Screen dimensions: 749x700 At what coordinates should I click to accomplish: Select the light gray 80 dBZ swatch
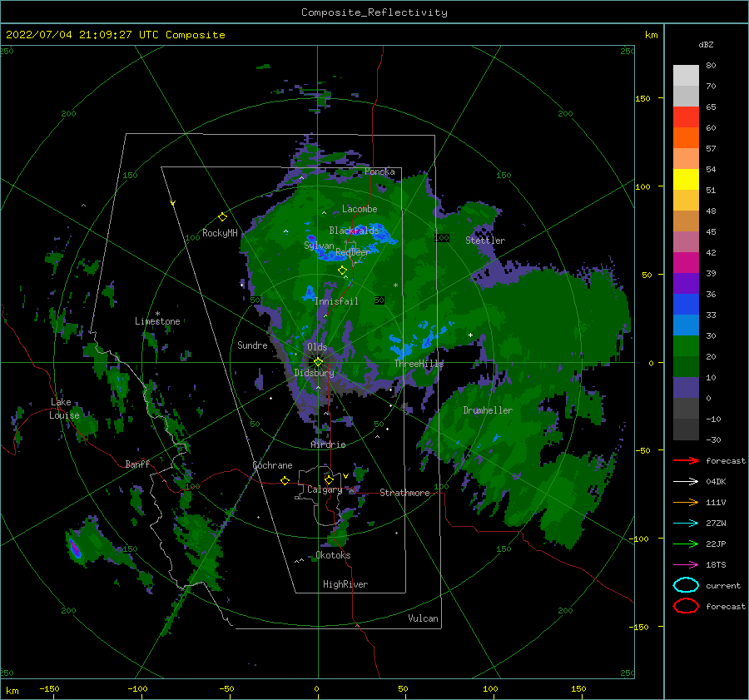[x=686, y=75]
